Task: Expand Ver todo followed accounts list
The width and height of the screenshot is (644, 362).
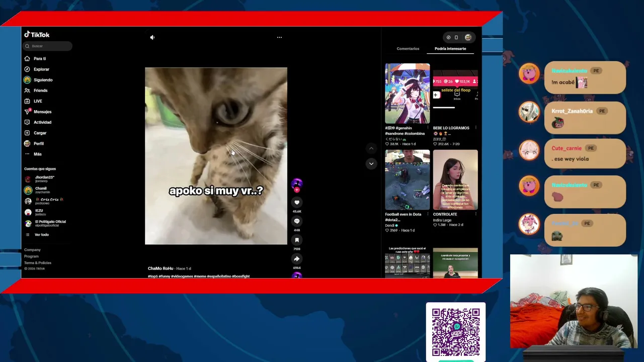Action: pyautogui.click(x=37, y=235)
